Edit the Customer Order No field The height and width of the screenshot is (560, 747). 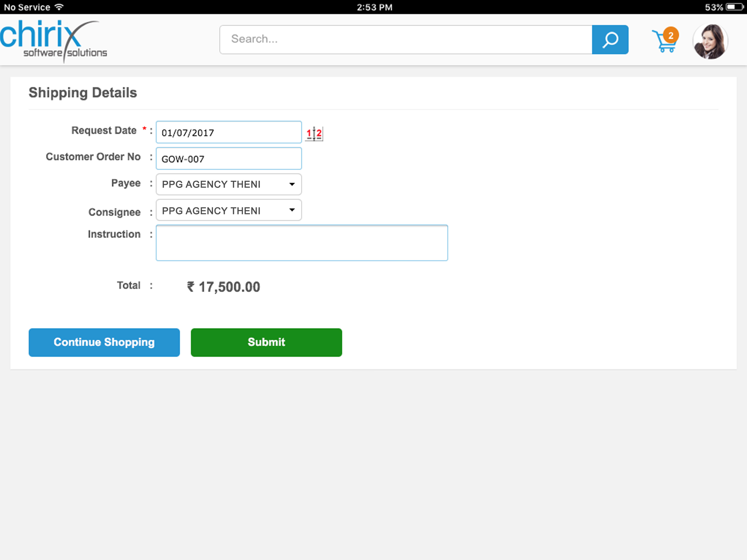coord(229,158)
